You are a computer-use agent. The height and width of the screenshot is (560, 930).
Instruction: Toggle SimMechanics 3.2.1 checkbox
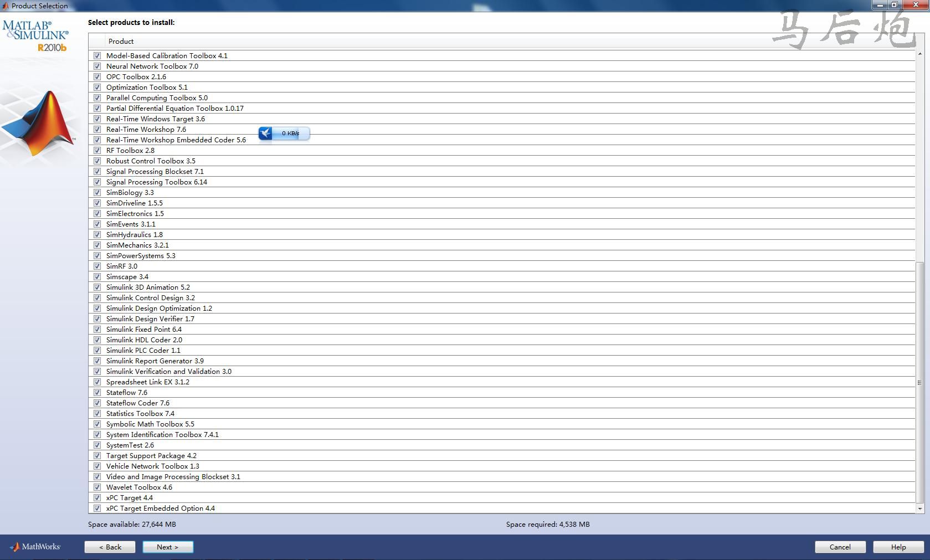pyautogui.click(x=97, y=245)
